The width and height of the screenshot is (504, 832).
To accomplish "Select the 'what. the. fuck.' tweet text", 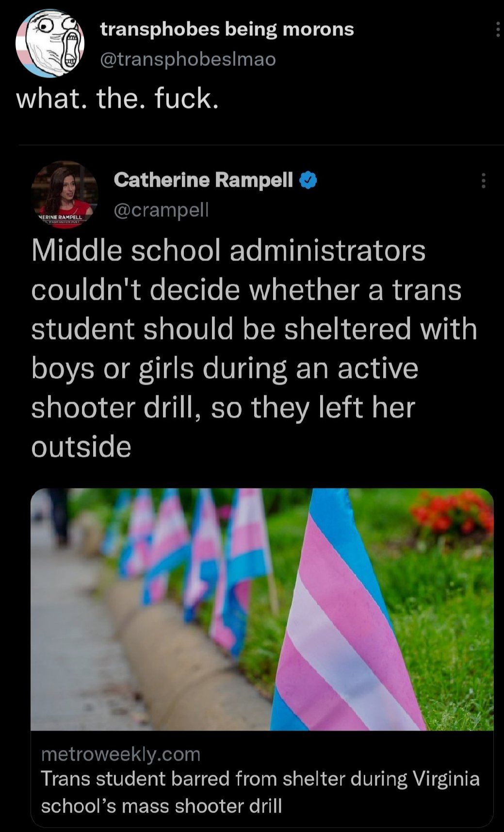I will 118,99.
